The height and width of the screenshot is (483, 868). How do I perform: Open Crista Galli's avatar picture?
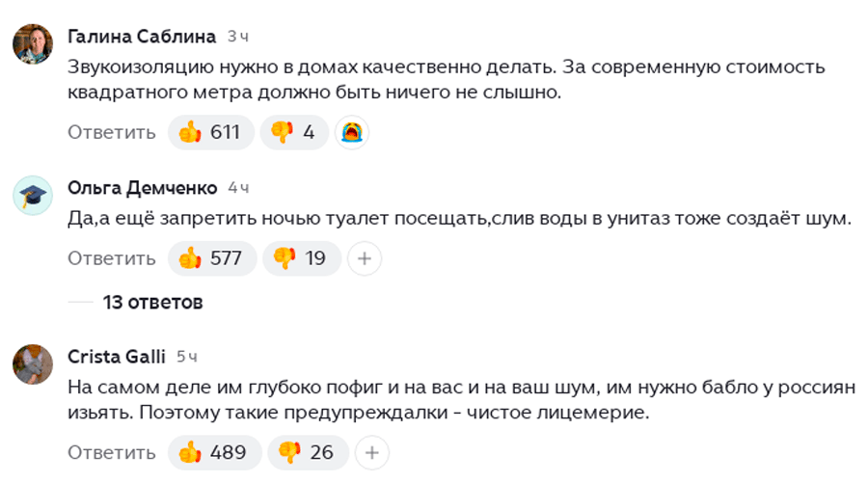(33, 363)
